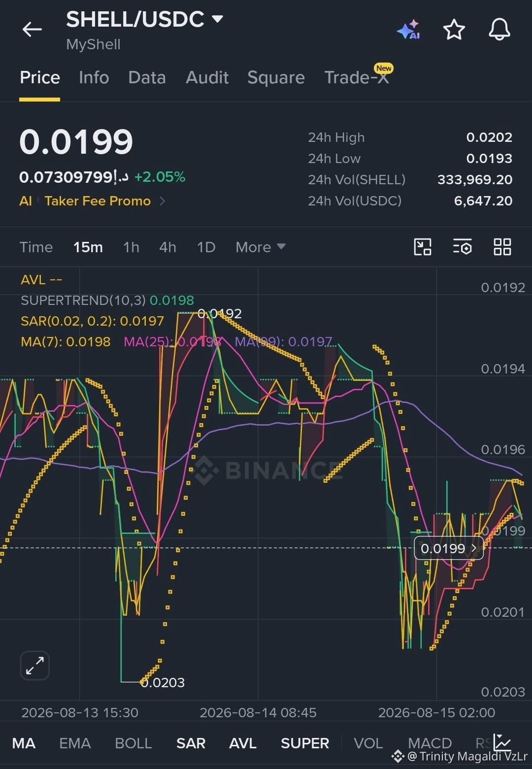The height and width of the screenshot is (769, 532).
Task: Select the 1D timeframe
Action: 206,247
